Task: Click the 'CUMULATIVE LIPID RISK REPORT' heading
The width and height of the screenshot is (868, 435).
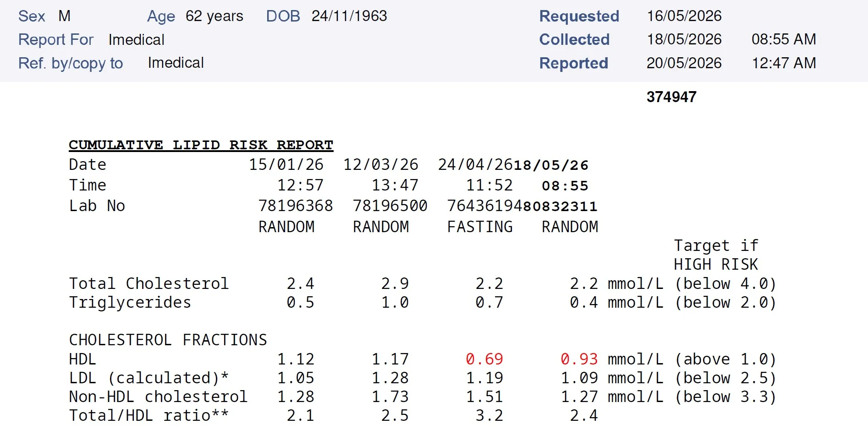Action: [x=201, y=145]
